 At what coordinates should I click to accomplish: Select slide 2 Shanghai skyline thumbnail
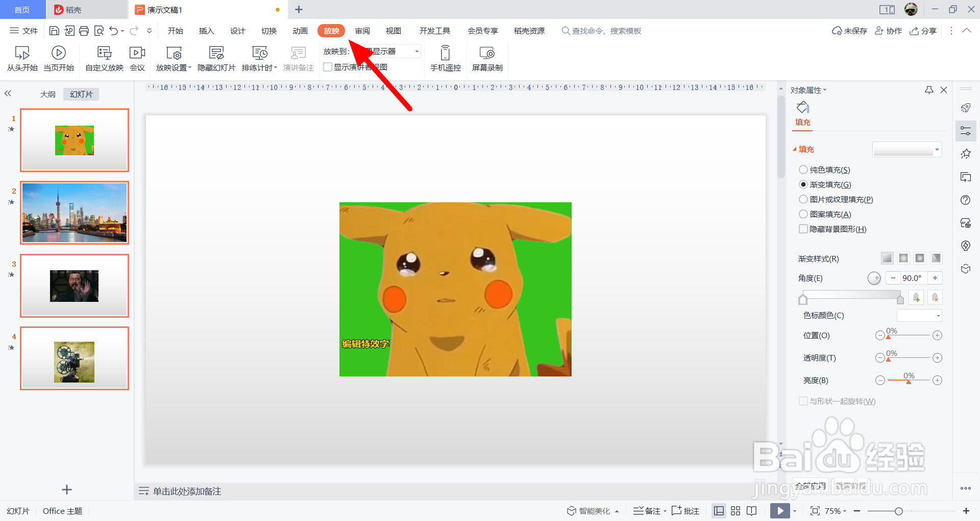(75, 213)
